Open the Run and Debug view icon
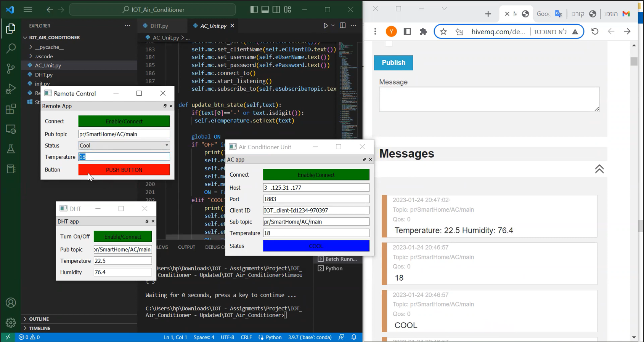This screenshot has width=644, height=342. tap(11, 89)
